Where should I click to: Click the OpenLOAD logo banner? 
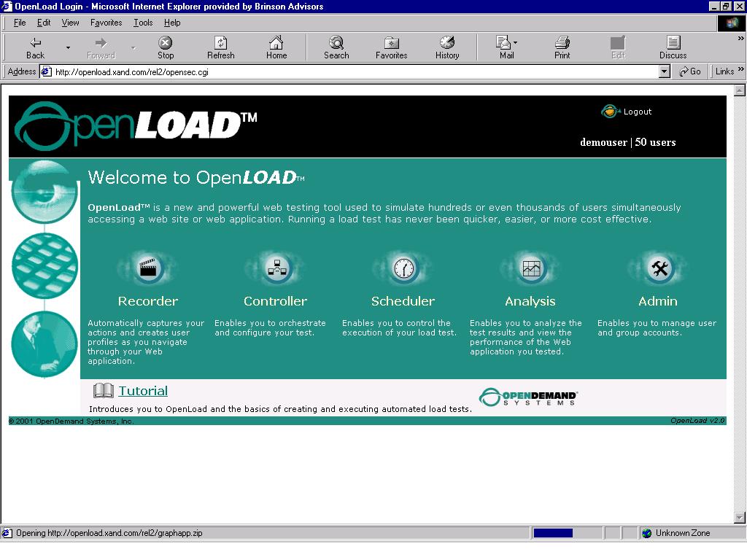136,125
